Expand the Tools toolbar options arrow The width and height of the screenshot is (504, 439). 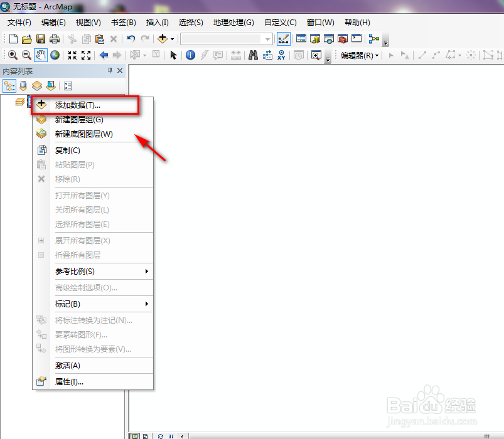coord(328,57)
